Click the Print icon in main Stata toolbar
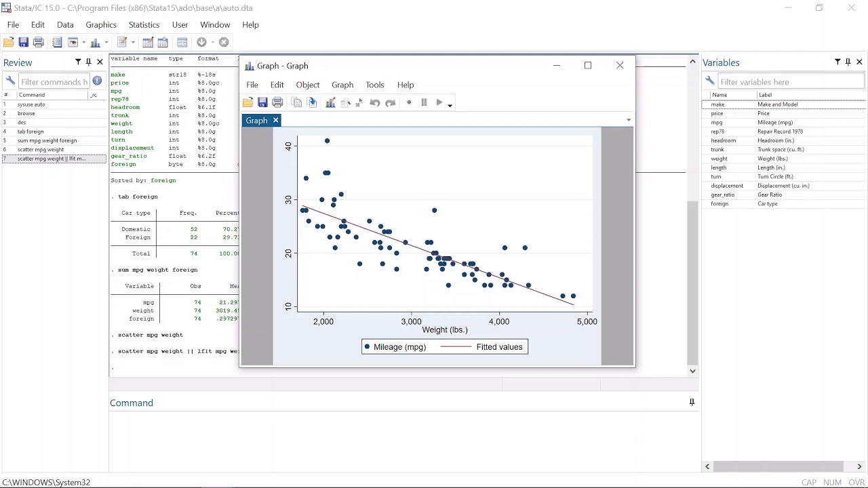Image resolution: width=868 pixels, height=488 pixels. tap(39, 42)
